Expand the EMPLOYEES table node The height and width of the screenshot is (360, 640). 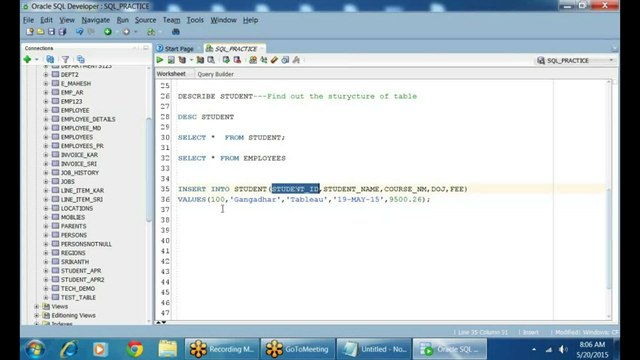(x=46, y=137)
